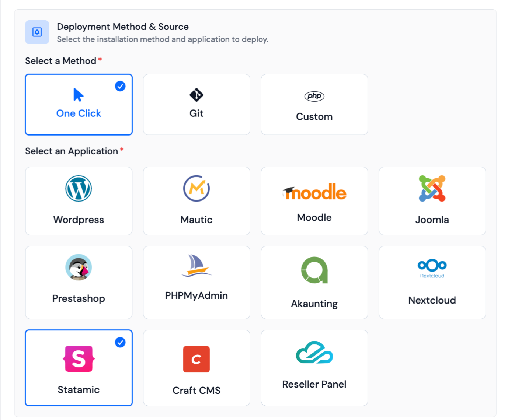The image size is (508, 420).
Task: Select the Moodle application
Action: [x=314, y=190]
